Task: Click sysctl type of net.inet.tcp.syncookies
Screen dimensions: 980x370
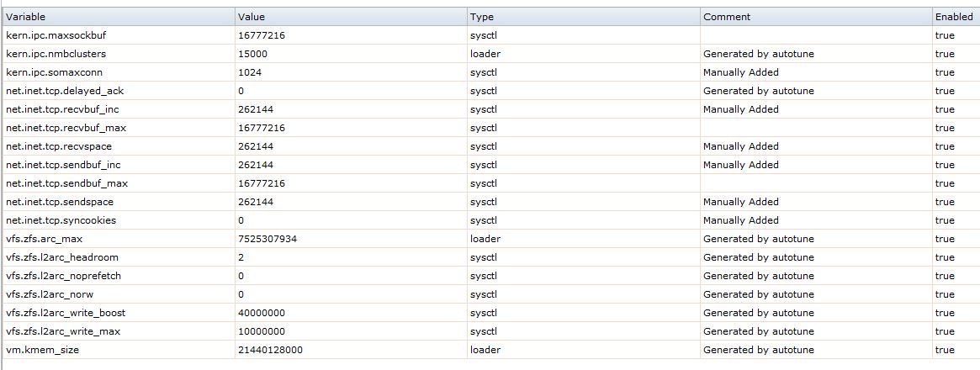Action: click(x=484, y=220)
